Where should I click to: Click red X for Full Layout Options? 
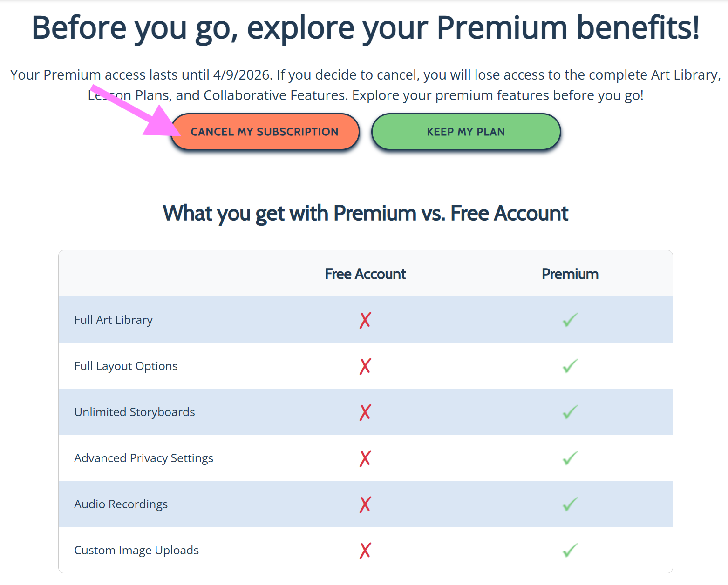click(365, 366)
